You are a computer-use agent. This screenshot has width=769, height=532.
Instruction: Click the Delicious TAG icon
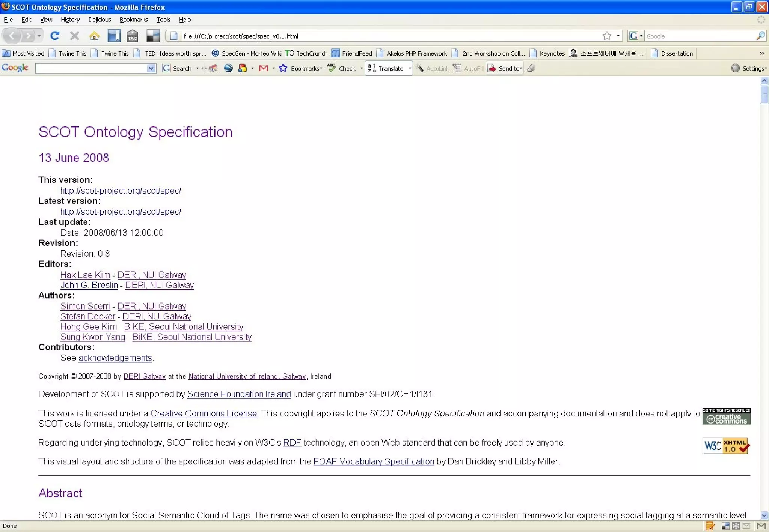click(132, 36)
